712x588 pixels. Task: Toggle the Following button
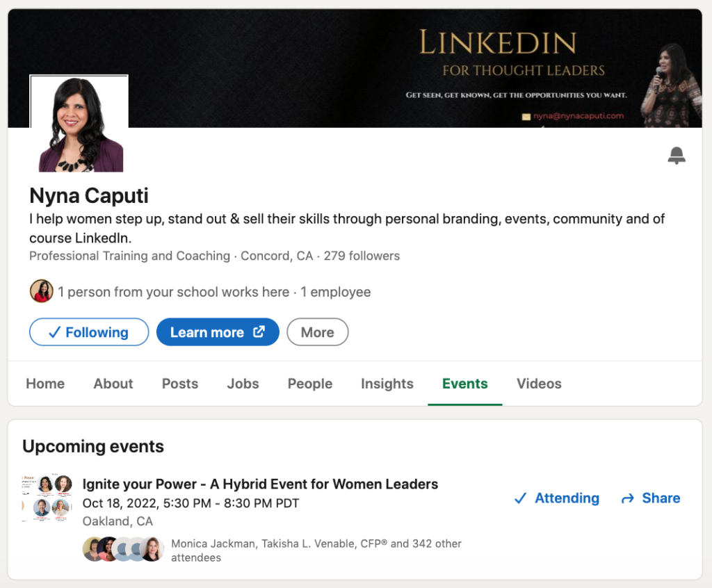click(89, 332)
